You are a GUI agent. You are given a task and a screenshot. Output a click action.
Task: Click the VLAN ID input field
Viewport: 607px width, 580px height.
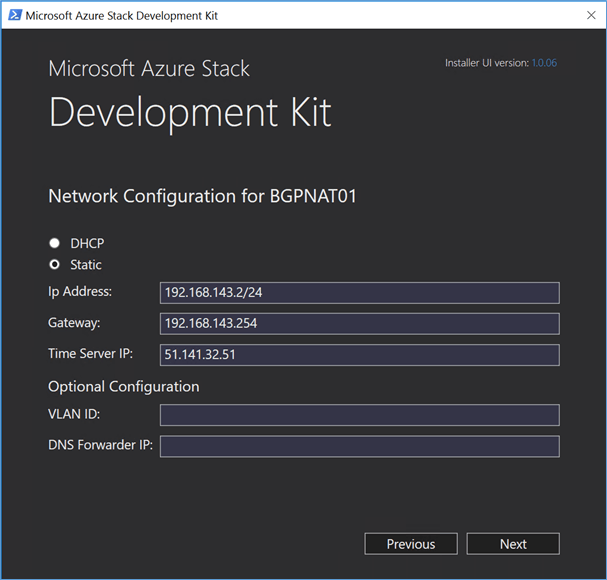[360, 415]
